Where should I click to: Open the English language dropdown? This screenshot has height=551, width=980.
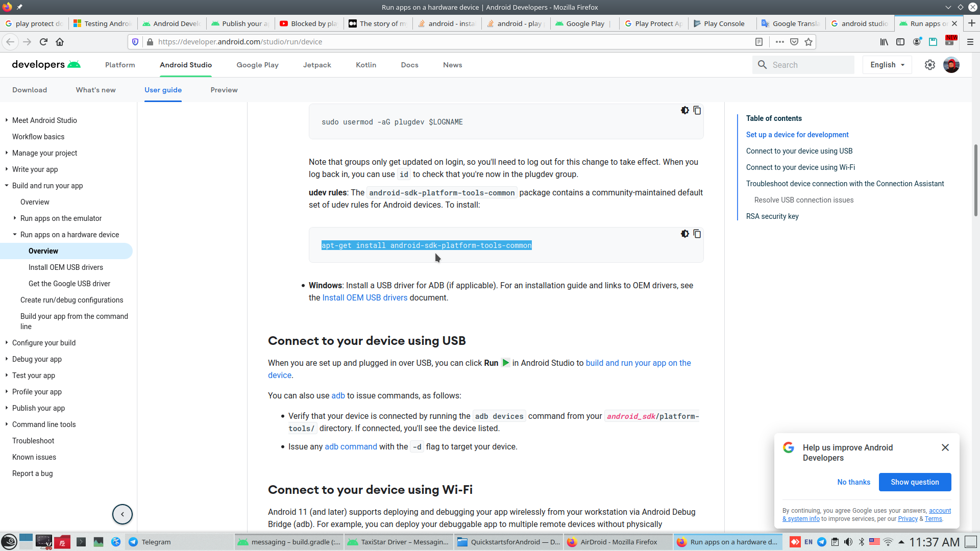(887, 65)
